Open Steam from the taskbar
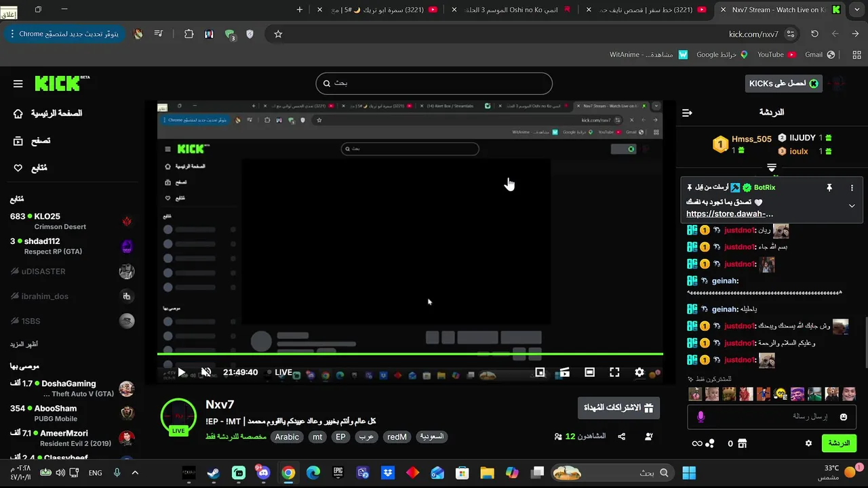This screenshot has width=868, height=488. coord(214,472)
